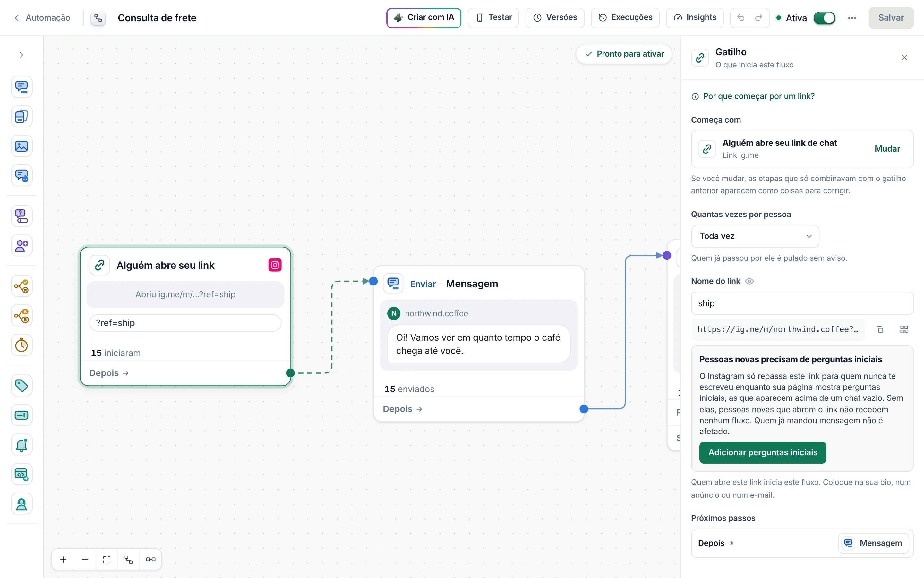Show QR code for link
This screenshot has width=924, height=578.
tap(904, 329)
